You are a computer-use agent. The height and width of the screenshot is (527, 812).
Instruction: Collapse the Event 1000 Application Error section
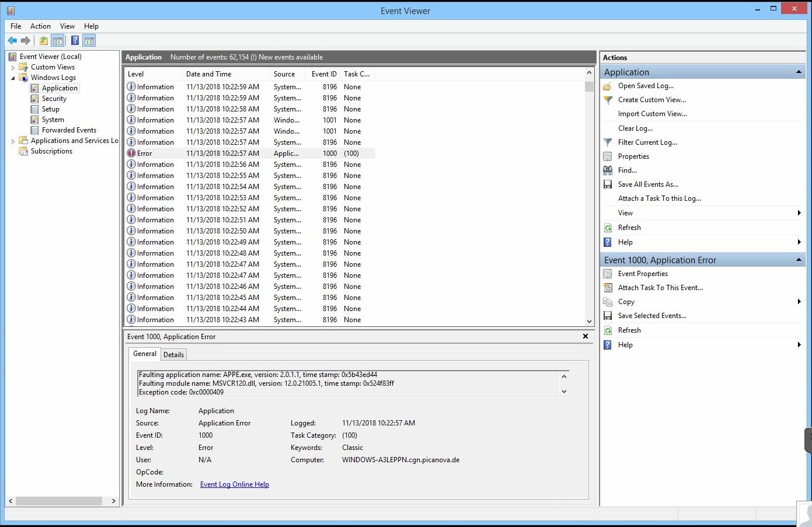point(799,259)
